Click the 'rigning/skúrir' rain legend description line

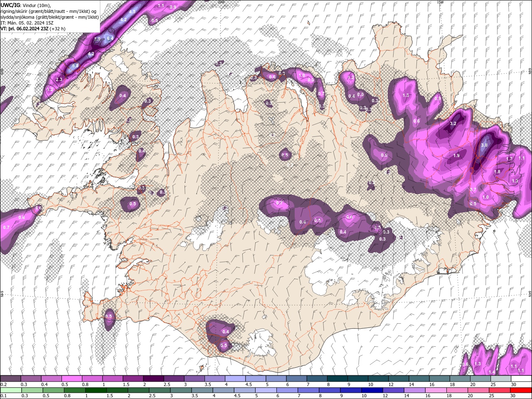(48, 11)
